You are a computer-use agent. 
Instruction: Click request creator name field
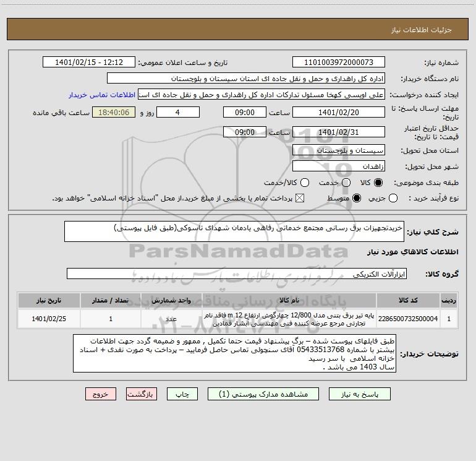(x=261, y=95)
